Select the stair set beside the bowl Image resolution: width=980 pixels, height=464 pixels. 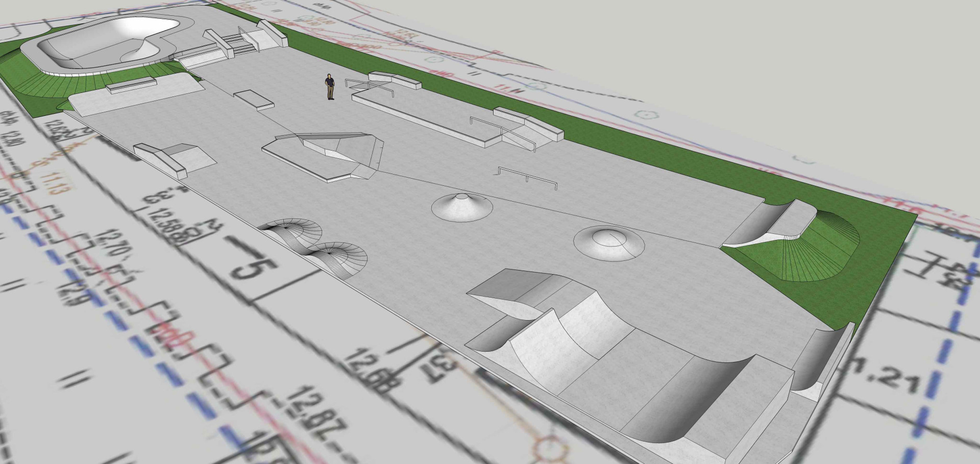[x=240, y=43]
